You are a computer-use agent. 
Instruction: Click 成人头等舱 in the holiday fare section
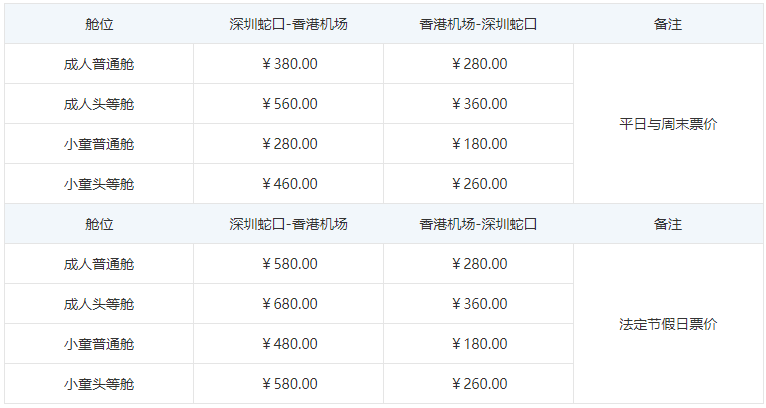click(x=99, y=304)
